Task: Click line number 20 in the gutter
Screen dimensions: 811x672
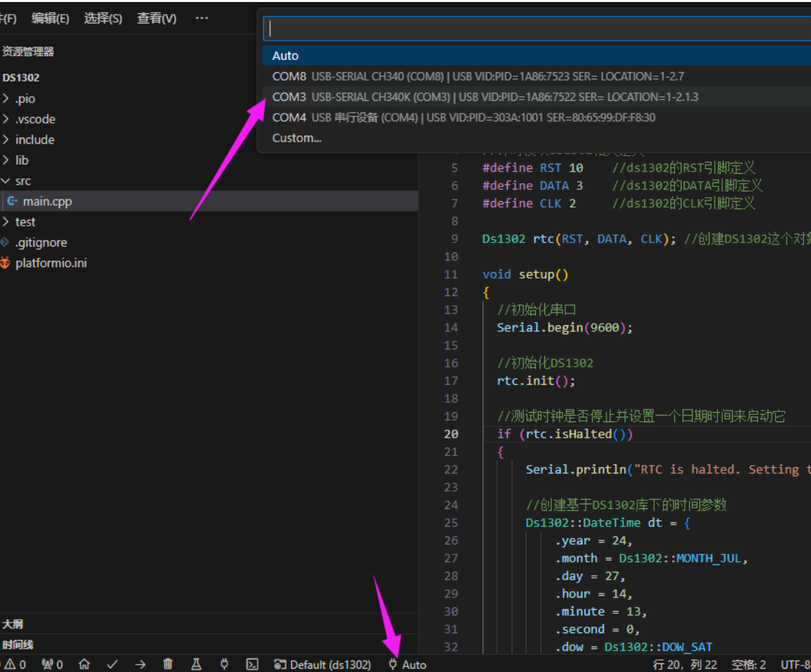Action: click(451, 434)
